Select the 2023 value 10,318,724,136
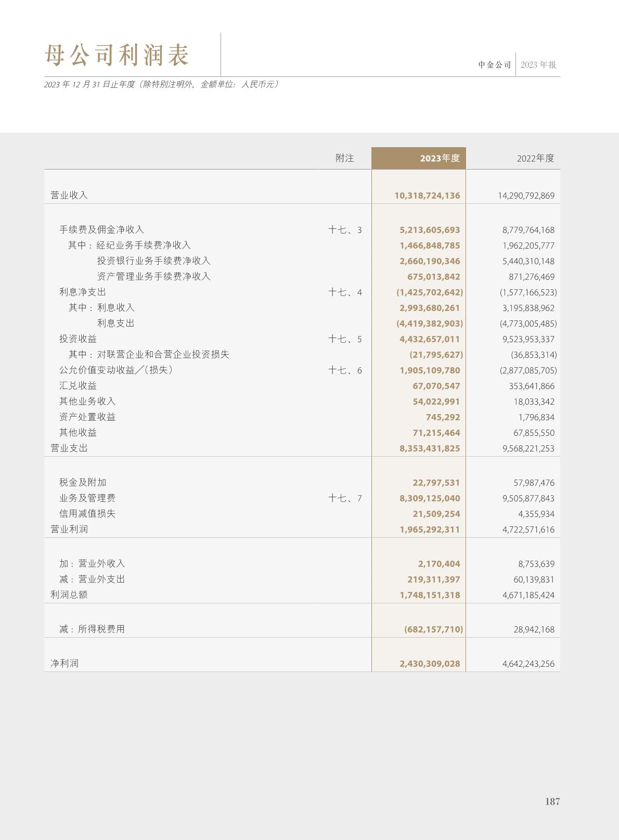 click(x=427, y=196)
